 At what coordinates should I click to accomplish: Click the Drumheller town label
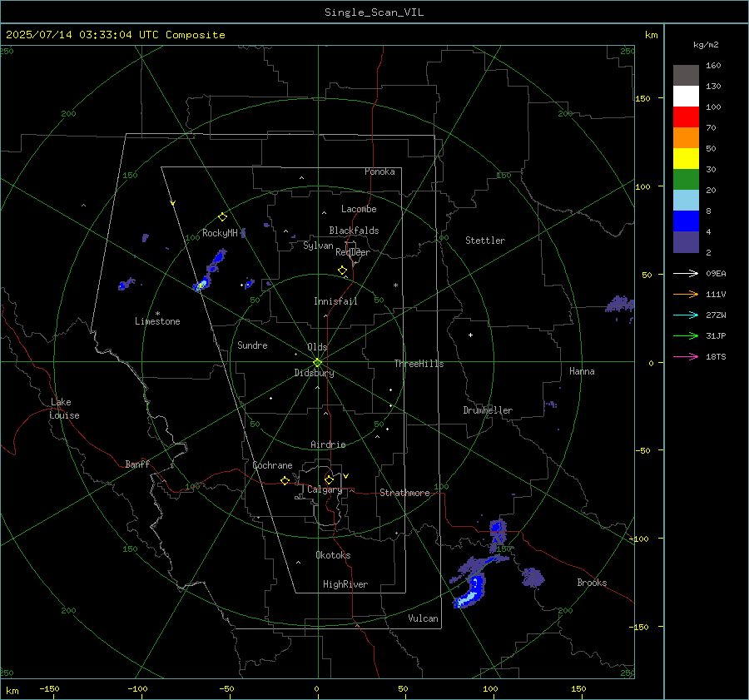pyautogui.click(x=488, y=410)
